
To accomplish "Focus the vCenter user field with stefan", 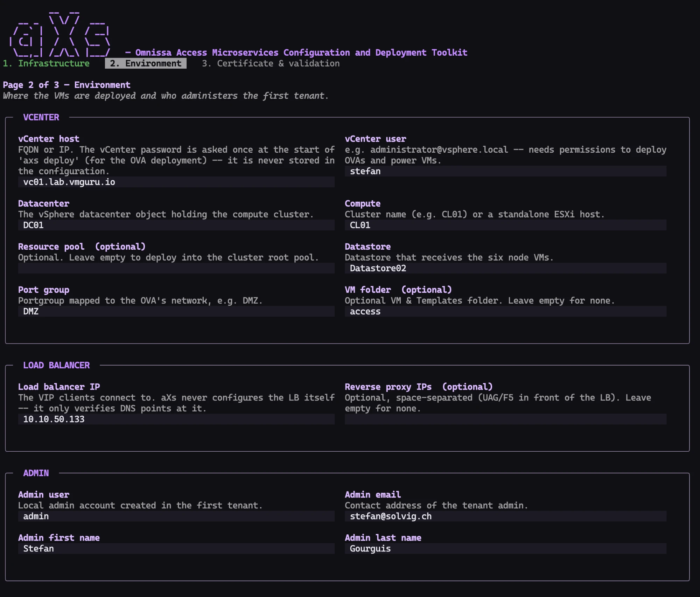I will (x=505, y=171).
